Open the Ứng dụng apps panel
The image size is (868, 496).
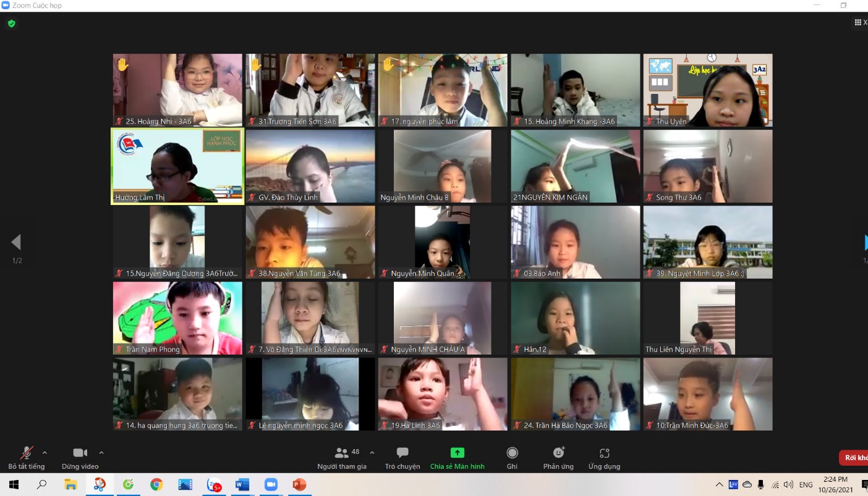(x=604, y=458)
